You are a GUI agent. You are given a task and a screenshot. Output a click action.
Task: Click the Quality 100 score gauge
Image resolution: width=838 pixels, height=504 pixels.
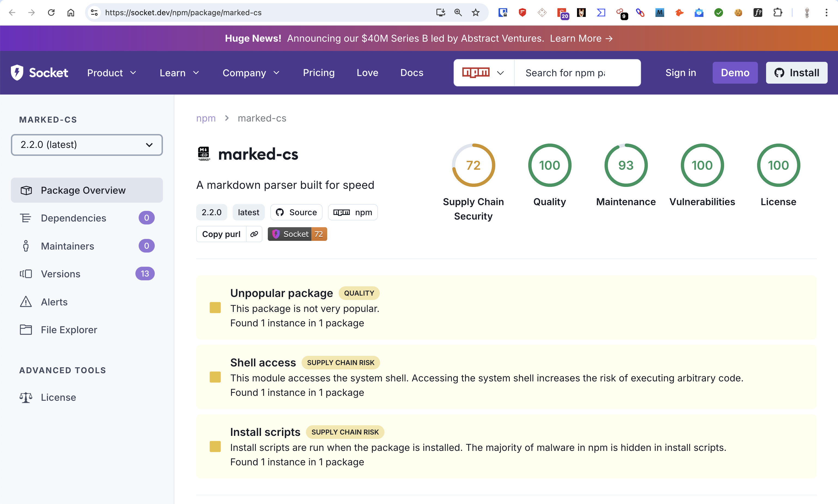[x=549, y=165]
